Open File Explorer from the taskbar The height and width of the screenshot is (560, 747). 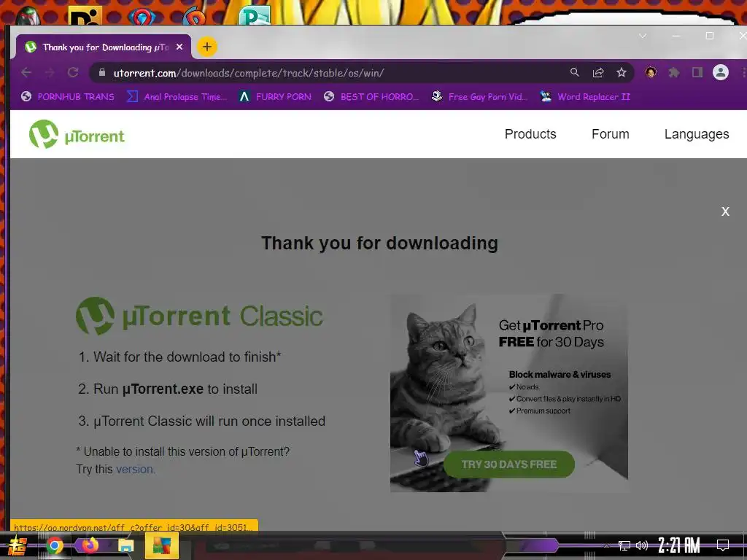(x=125, y=545)
